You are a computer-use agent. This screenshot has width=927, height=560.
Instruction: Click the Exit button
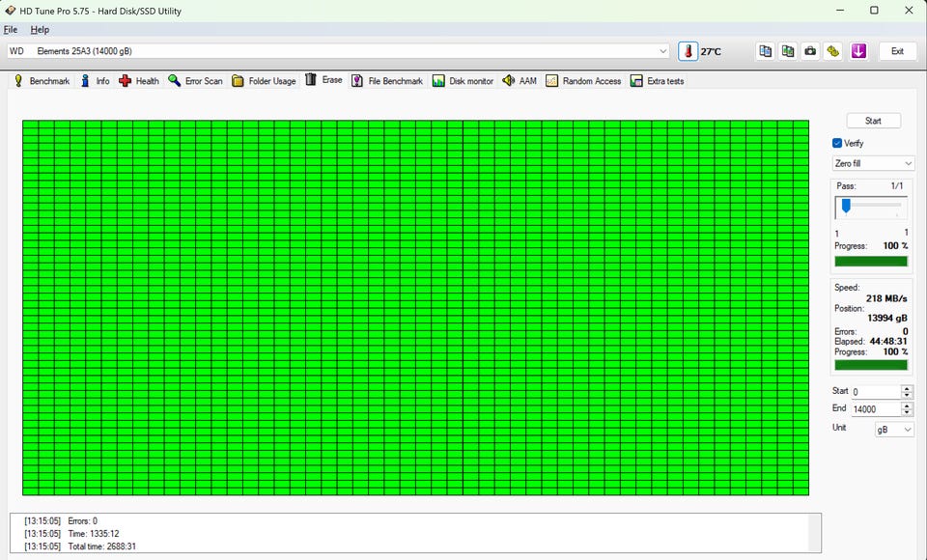click(897, 51)
